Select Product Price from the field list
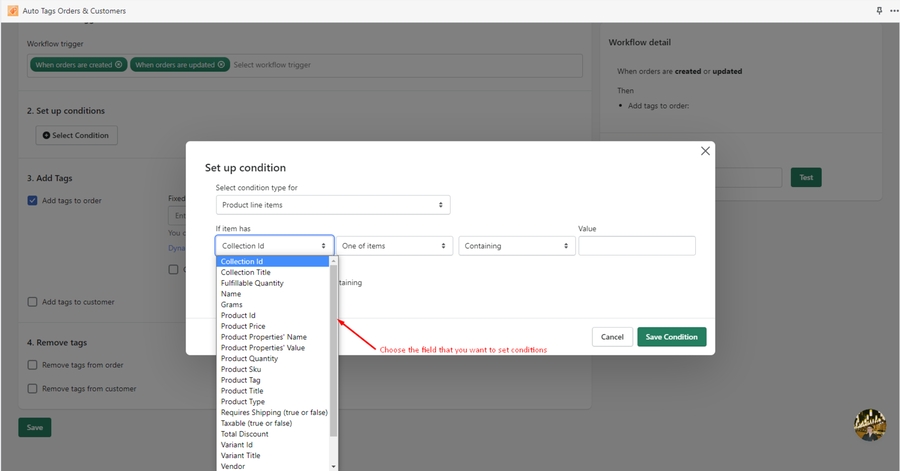The width and height of the screenshot is (900, 471). (243, 326)
